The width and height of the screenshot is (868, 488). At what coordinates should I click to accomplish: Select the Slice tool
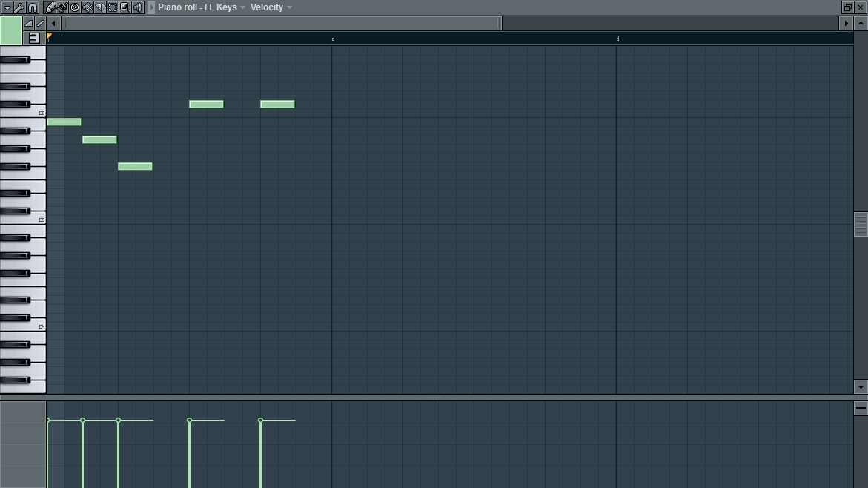pyautogui.click(x=100, y=7)
